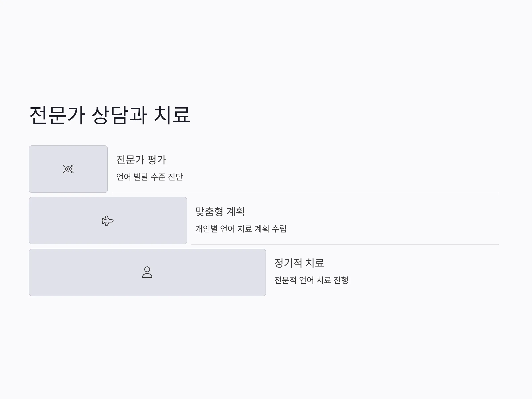Screen dimensions: 532x399
Task: Select the medium gray box beside 맞춤형 계획
Action: click(x=108, y=221)
